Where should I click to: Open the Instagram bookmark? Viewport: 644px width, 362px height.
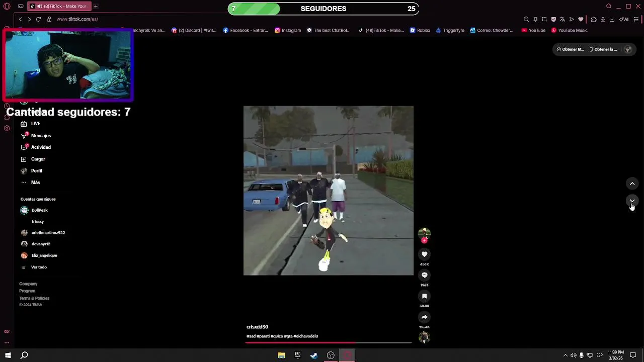coord(288,30)
